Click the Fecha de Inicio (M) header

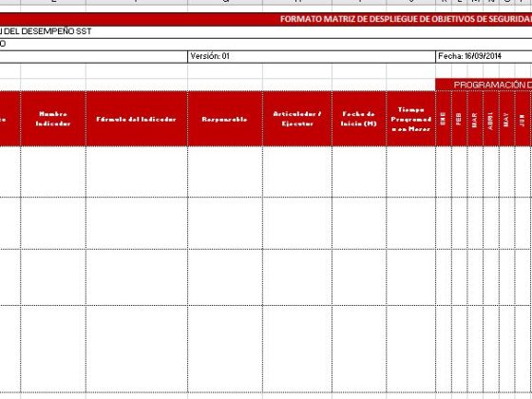(x=359, y=119)
